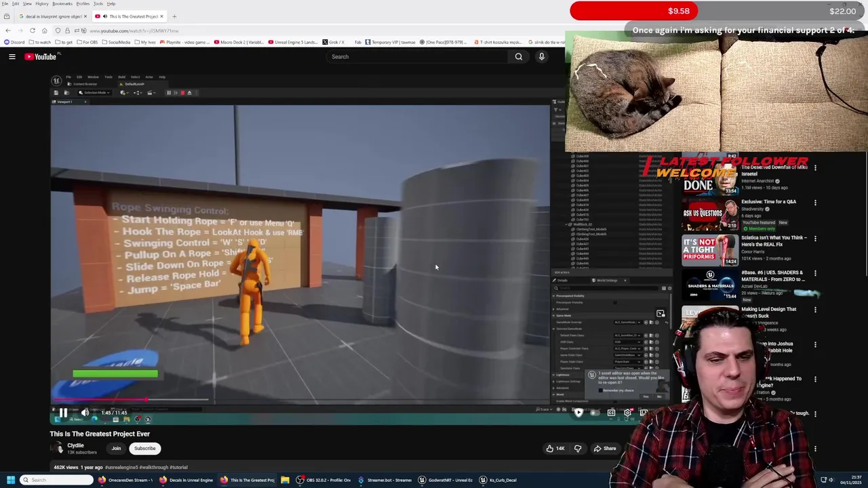The image size is (868, 488).
Task: Click the #walkthrough hashtag
Action: click(x=153, y=467)
